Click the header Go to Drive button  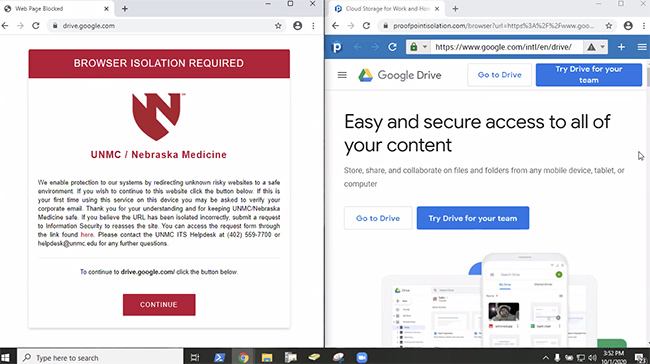(500, 75)
